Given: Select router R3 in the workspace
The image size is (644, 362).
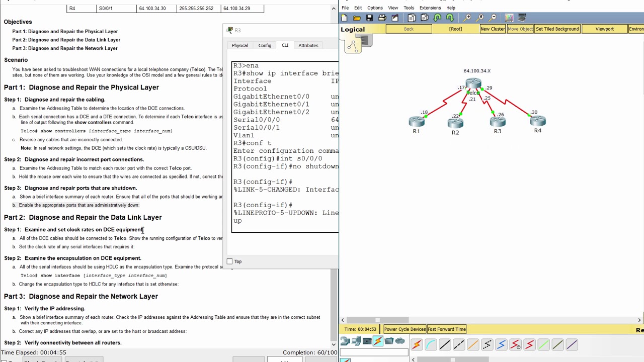Looking at the screenshot, I should (498, 122).
